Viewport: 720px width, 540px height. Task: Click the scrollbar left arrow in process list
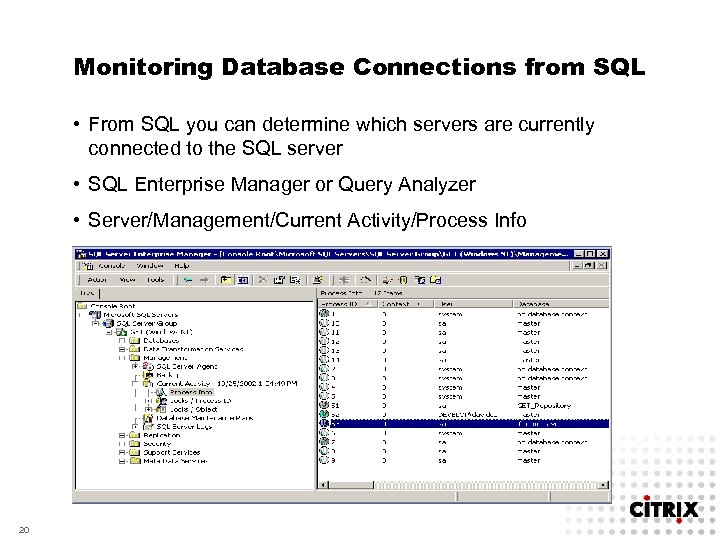point(324,485)
